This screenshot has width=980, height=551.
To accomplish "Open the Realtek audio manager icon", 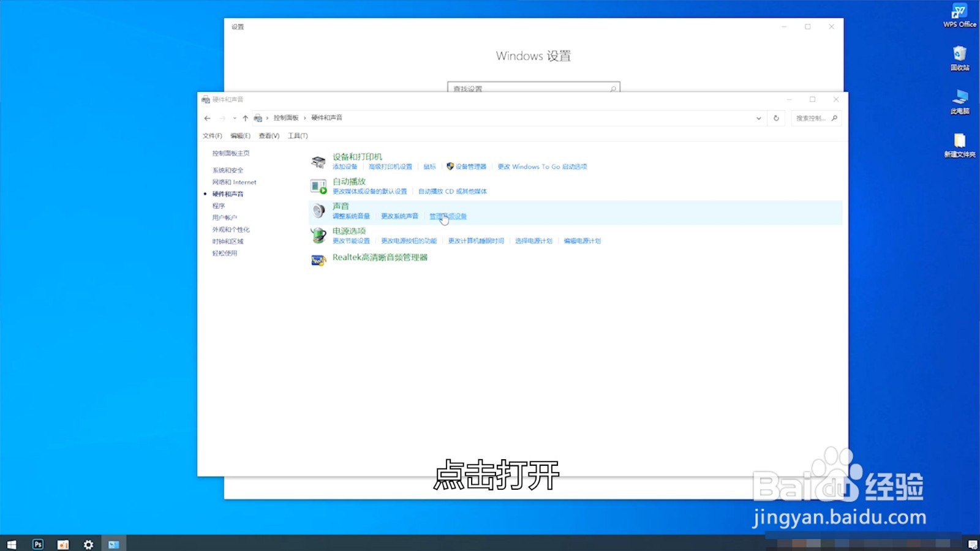I will 318,260.
